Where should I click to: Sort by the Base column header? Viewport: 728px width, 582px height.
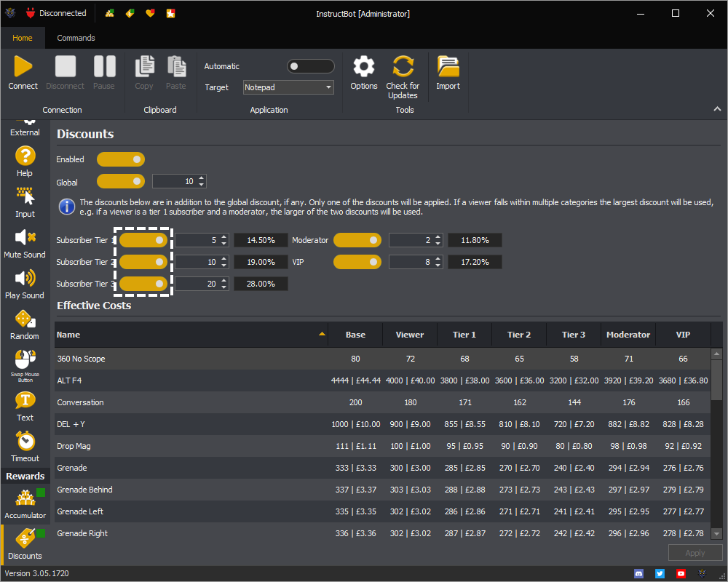click(x=355, y=335)
